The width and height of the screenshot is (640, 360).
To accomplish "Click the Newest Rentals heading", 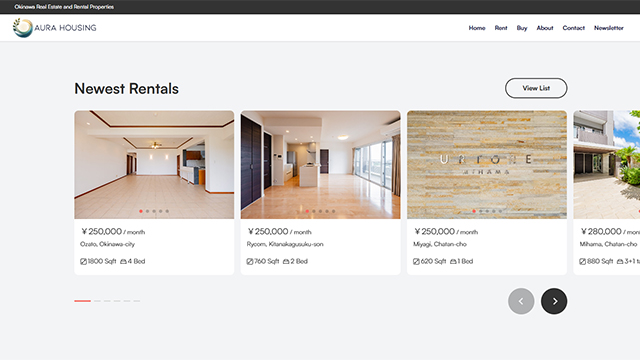I will click(127, 89).
